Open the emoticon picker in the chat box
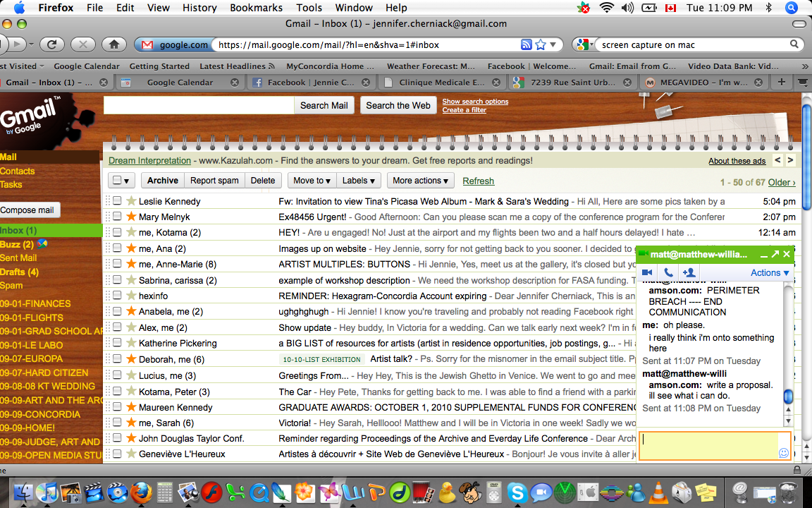The height and width of the screenshot is (508, 812). pyautogui.click(x=784, y=453)
